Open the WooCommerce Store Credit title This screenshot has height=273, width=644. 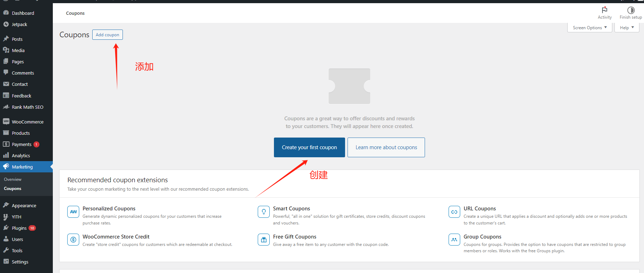pyautogui.click(x=116, y=237)
